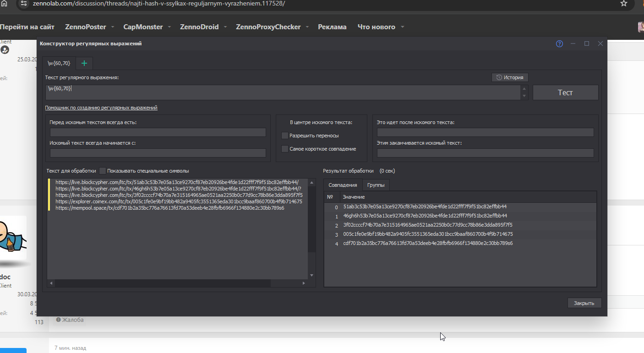Click the site info icon in address bar

click(x=24, y=4)
